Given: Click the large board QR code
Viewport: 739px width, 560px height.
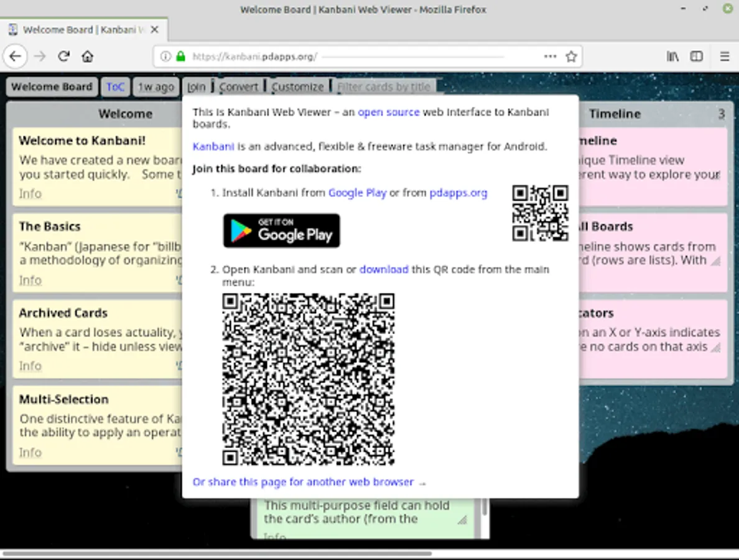Looking at the screenshot, I should [309, 380].
